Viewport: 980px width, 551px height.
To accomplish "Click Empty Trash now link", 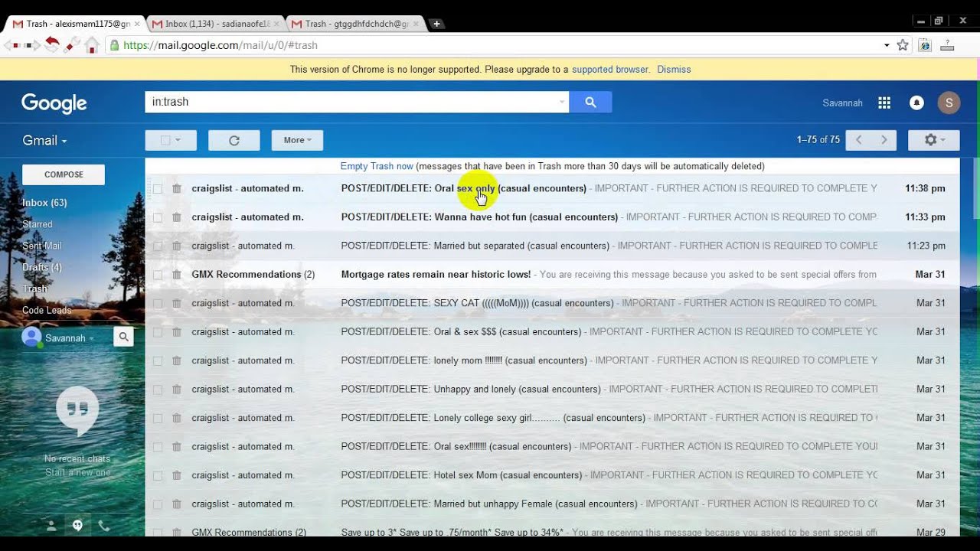I will (x=377, y=166).
